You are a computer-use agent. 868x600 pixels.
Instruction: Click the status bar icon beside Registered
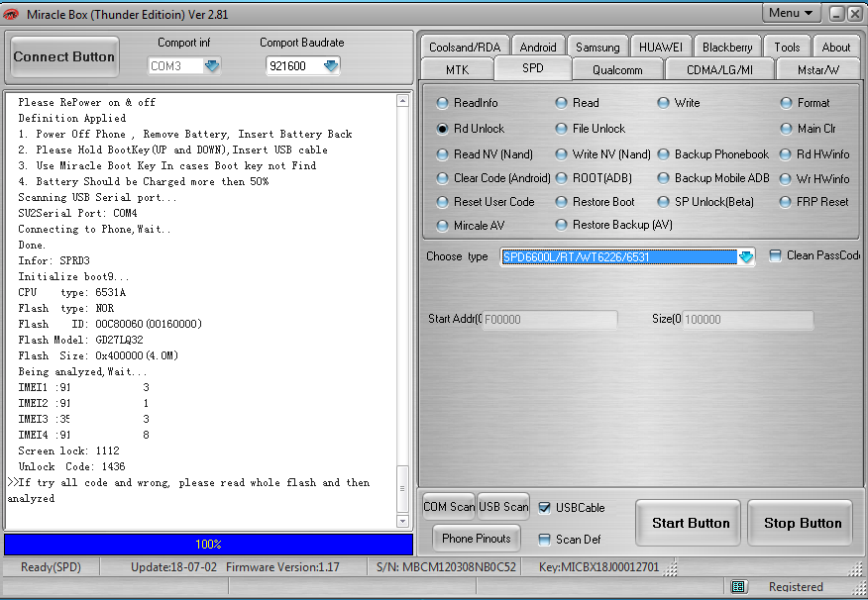coord(738,587)
